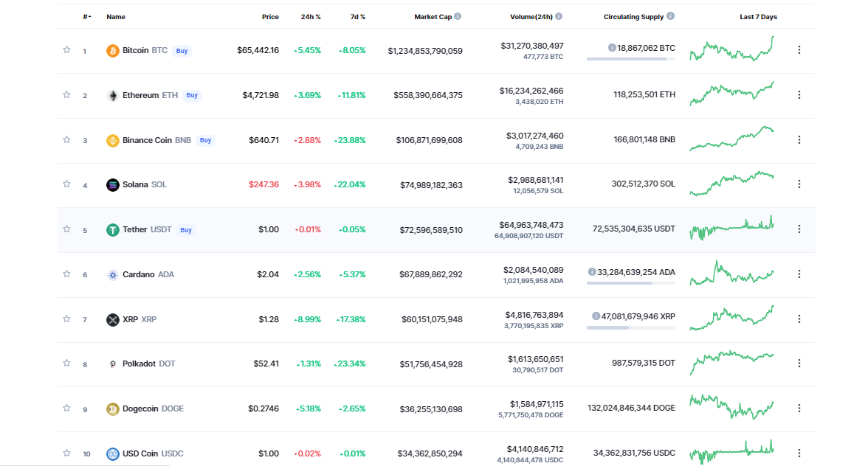Open the Solana coin page link
Screen dimensions: 868x466
point(145,184)
